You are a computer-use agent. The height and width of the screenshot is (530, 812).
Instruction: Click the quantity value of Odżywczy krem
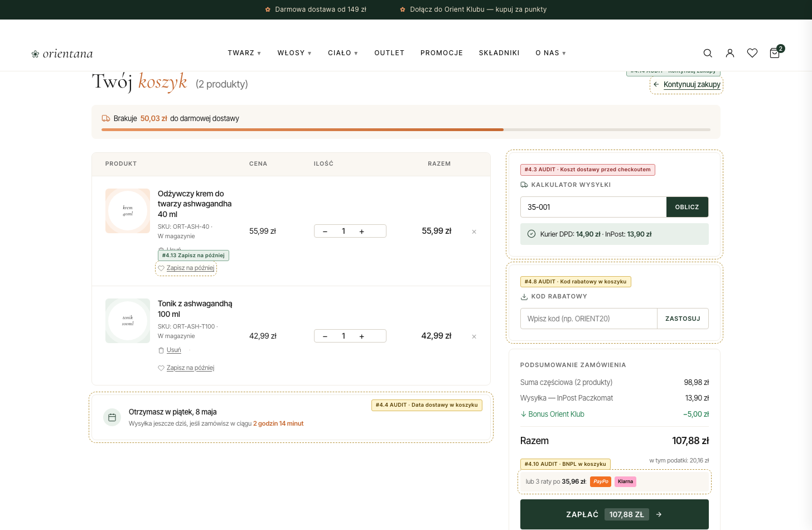(x=344, y=231)
